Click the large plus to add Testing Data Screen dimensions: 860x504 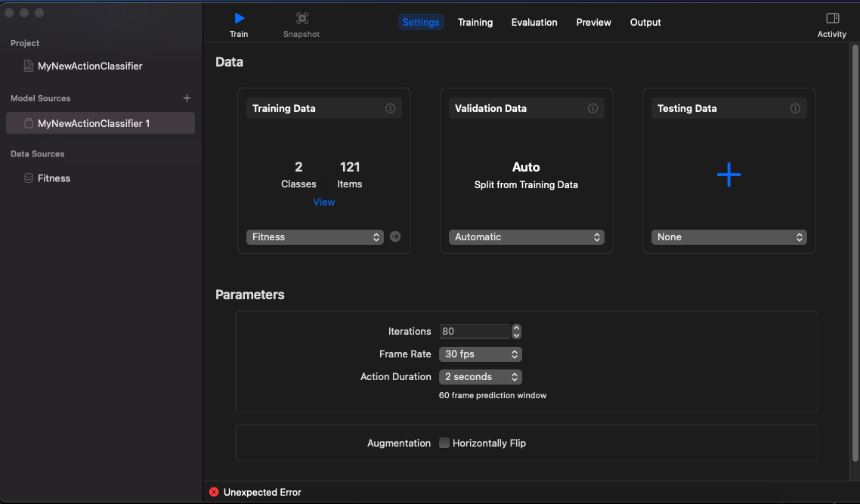pyautogui.click(x=729, y=175)
